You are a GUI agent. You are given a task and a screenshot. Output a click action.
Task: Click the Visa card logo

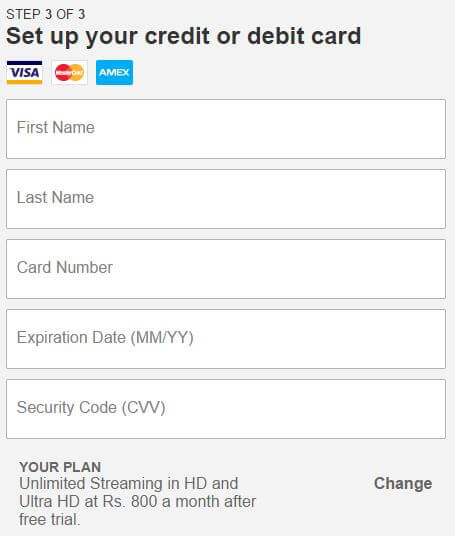click(x=24, y=72)
